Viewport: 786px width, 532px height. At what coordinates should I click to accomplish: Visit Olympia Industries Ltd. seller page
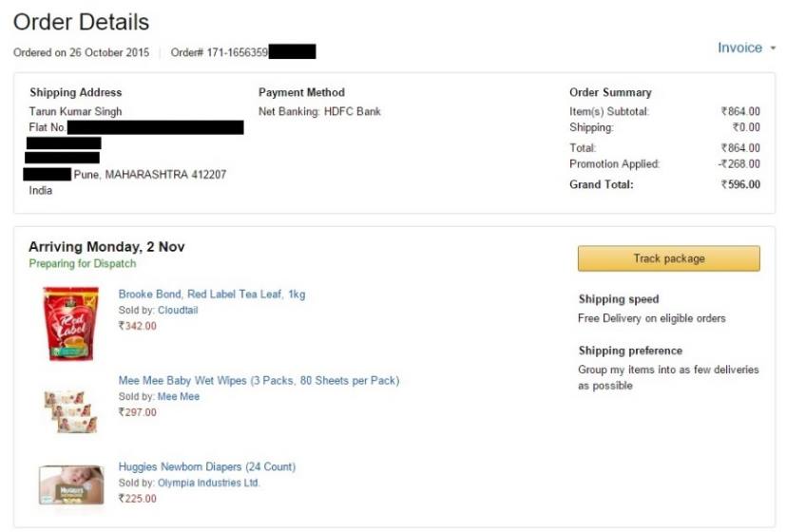pos(208,483)
